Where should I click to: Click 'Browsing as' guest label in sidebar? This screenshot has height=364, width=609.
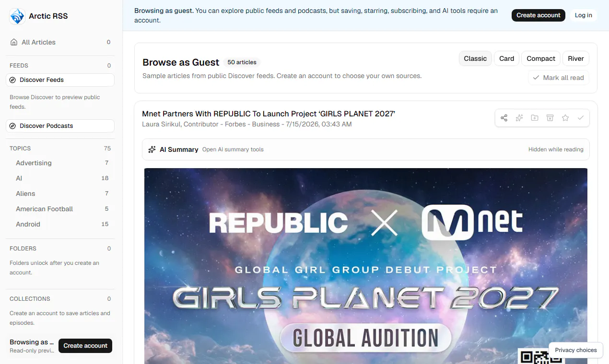point(32,342)
